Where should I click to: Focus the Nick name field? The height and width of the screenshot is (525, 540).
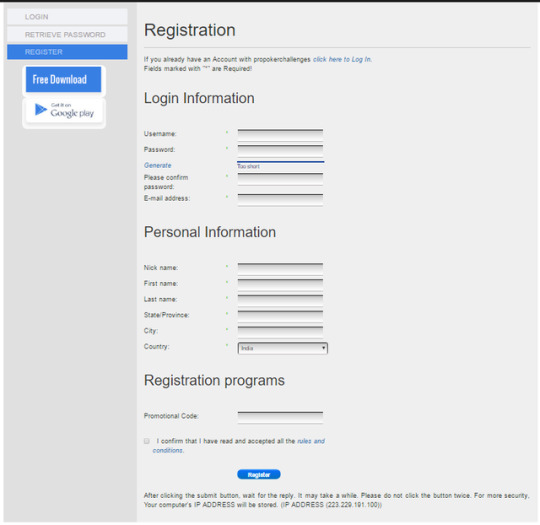[280, 269]
